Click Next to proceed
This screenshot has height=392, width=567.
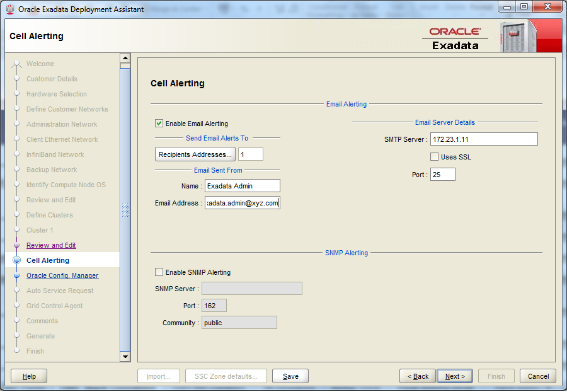(x=455, y=376)
